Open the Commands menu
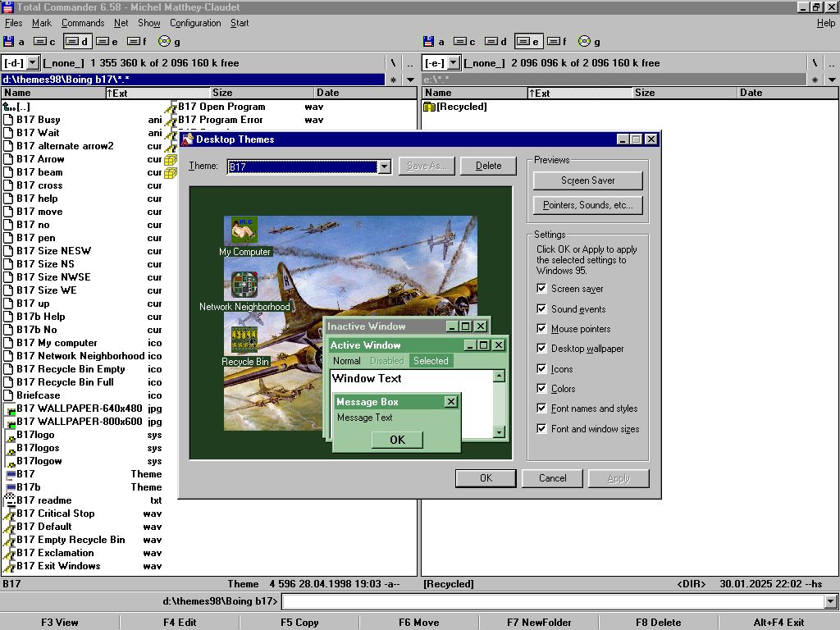The height and width of the screenshot is (630, 840). point(83,23)
